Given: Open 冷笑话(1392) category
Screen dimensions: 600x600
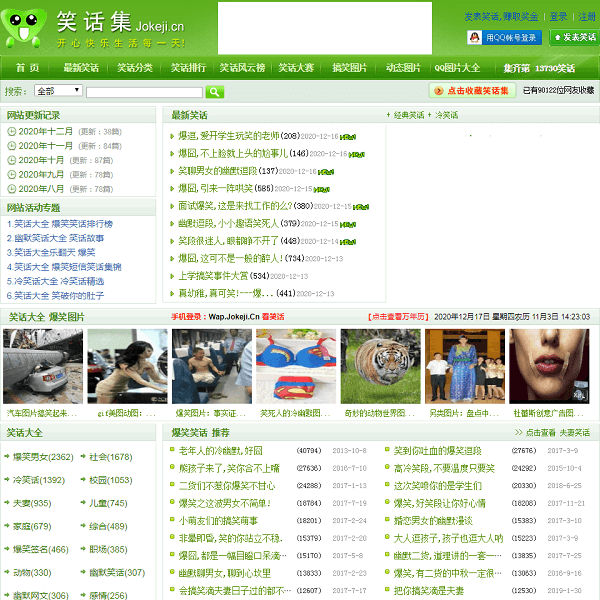Looking at the screenshot, I should pyautogui.click(x=39, y=480).
